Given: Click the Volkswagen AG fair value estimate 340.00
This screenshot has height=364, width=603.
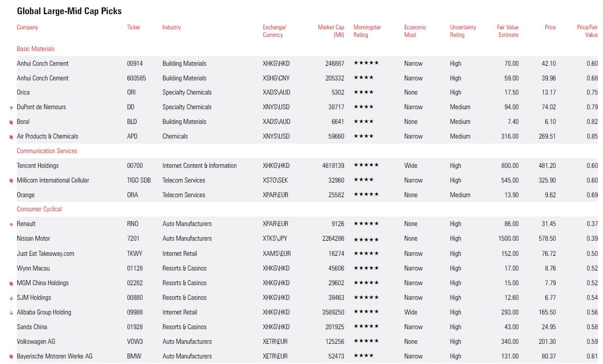Looking at the screenshot, I should (509, 342).
